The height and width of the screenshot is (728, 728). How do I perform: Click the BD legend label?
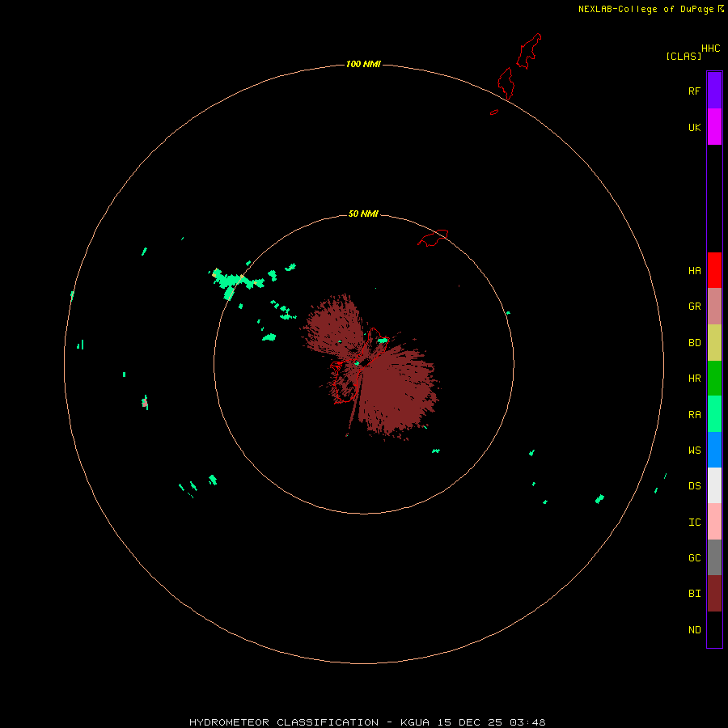click(x=694, y=343)
